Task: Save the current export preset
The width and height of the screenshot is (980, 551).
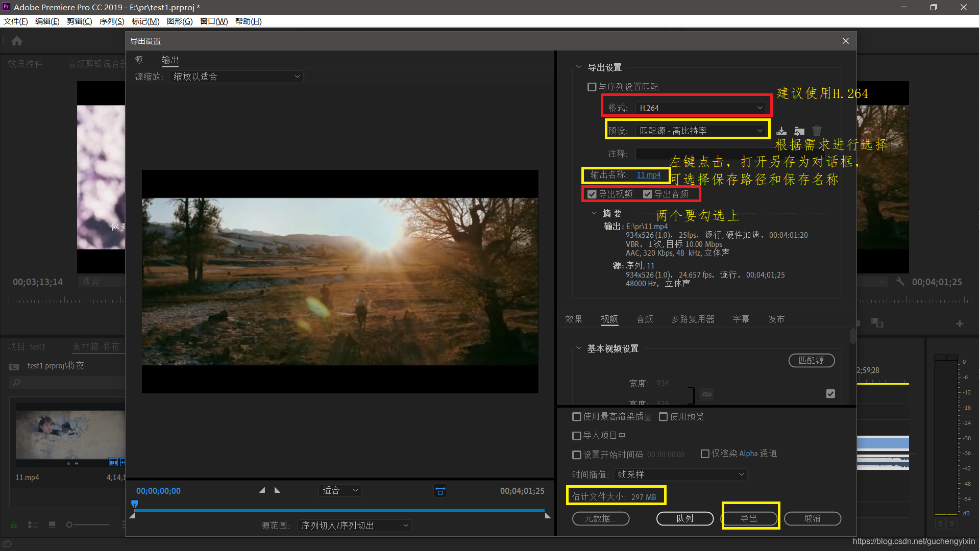Action: tap(781, 131)
